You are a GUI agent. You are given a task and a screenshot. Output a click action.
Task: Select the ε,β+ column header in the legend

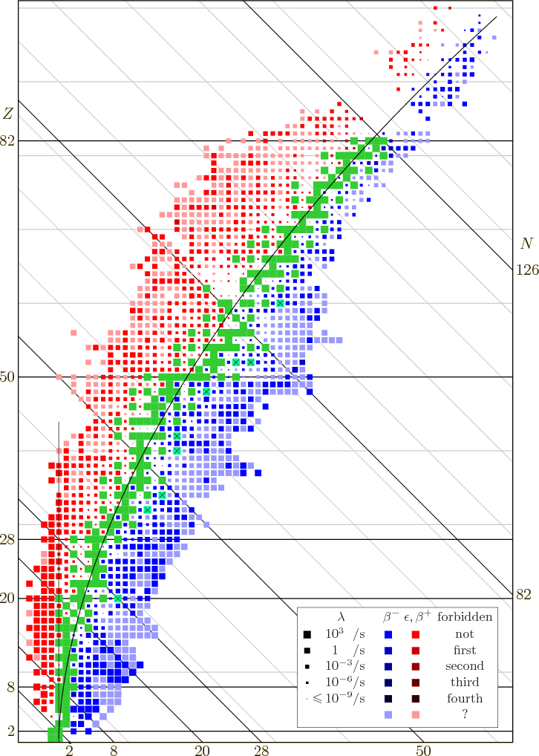[x=416, y=616]
